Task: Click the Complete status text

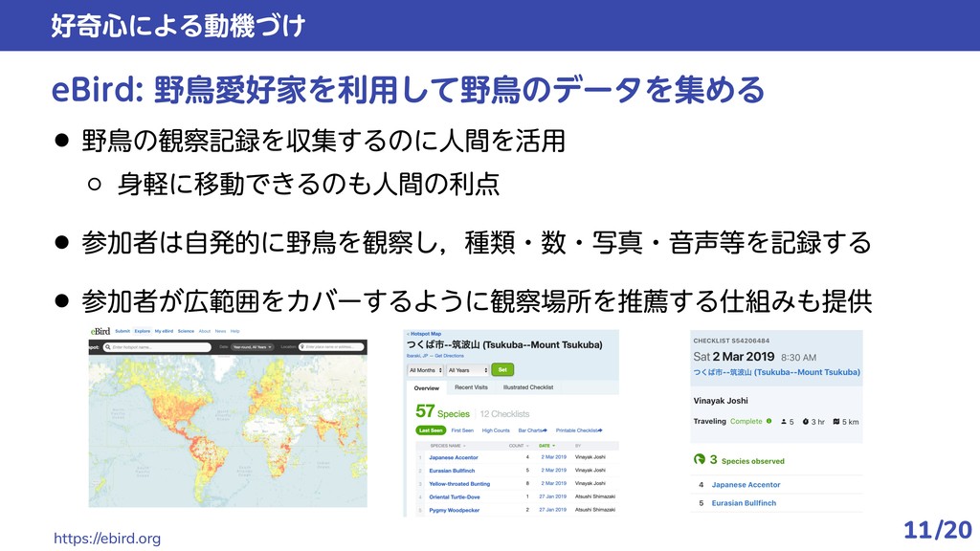Action: 746,421
